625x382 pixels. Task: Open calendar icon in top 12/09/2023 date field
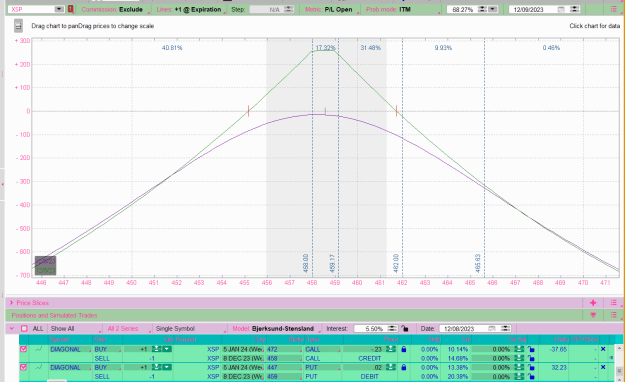561,9
